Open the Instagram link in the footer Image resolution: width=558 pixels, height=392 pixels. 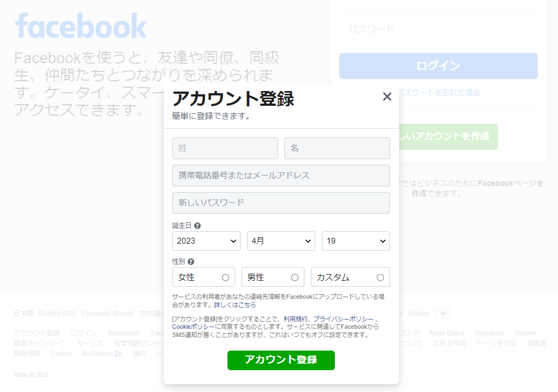[x=489, y=333]
